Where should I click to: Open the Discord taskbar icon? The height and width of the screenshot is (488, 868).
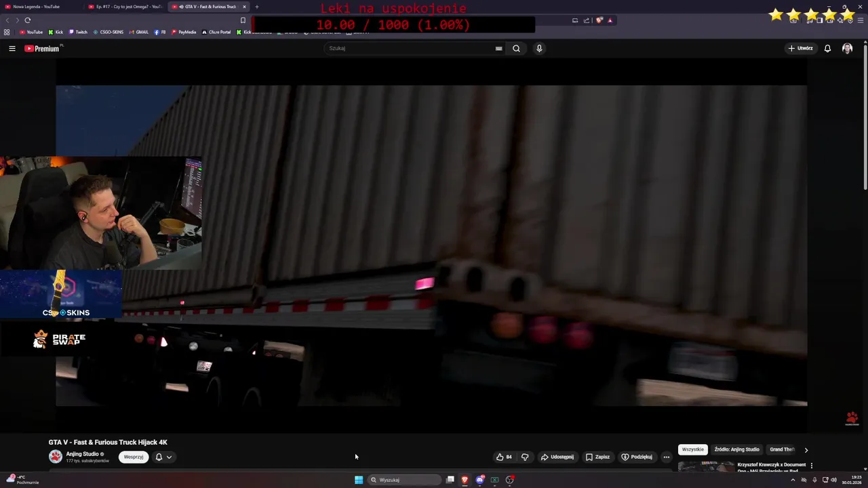pos(479,480)
